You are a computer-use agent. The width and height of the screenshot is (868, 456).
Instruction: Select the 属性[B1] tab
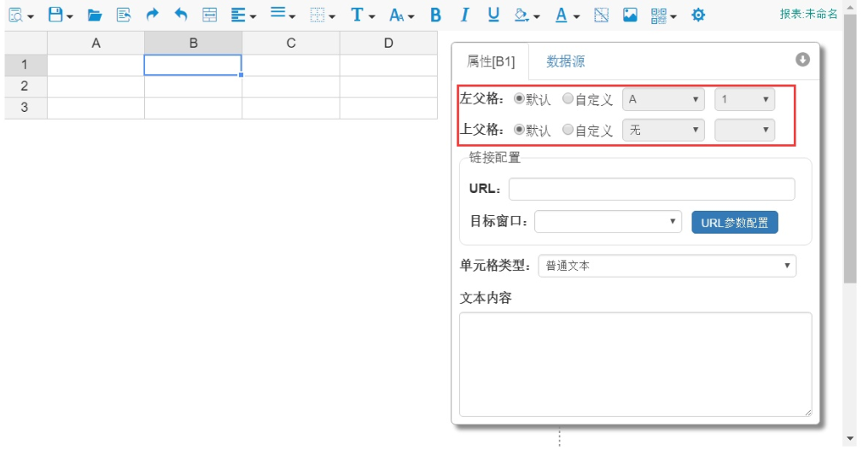(x=491, y=61)
